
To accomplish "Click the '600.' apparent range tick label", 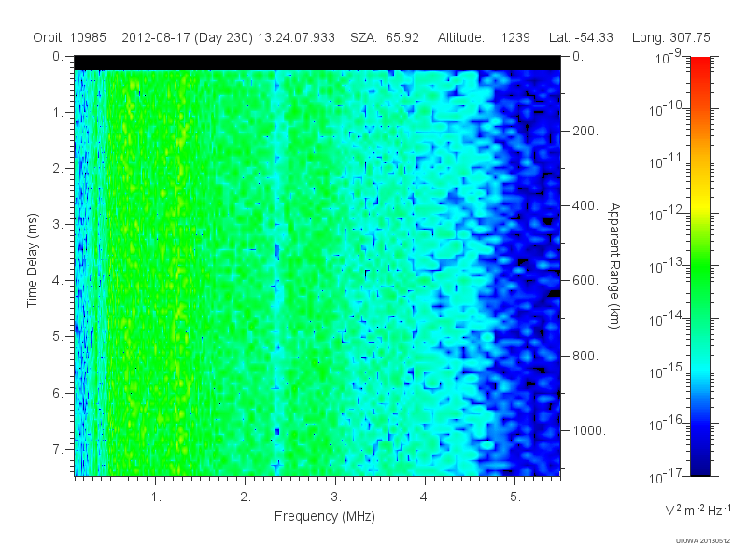I will coord(585,281).
